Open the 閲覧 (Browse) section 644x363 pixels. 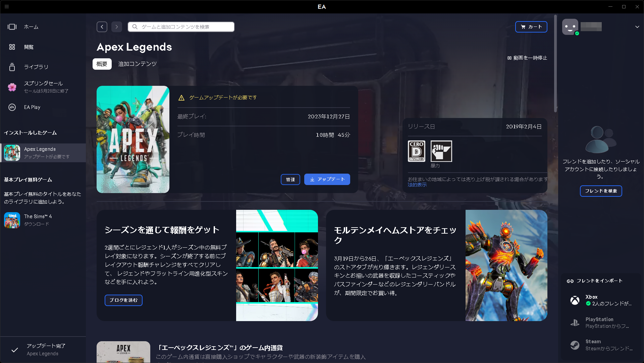point(29,47)
